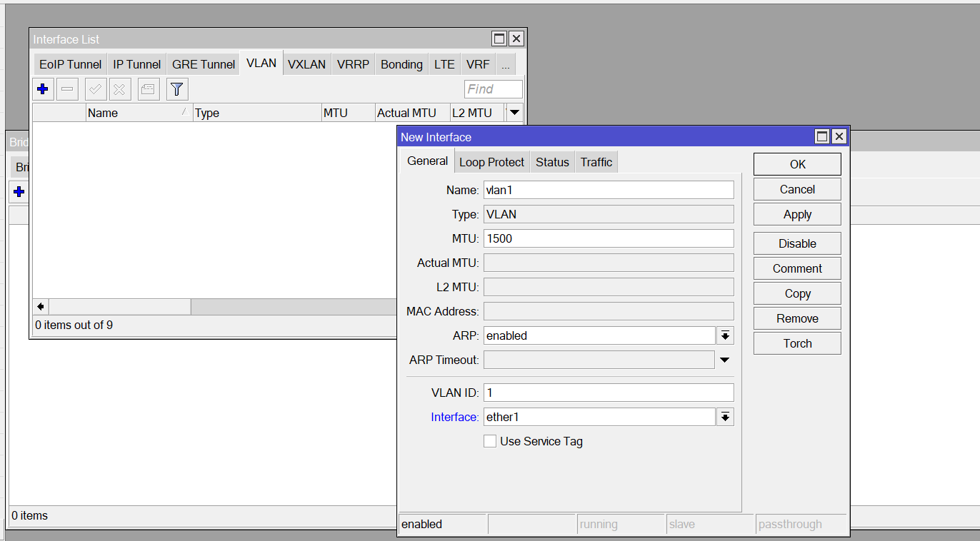Open the Interface dropdown arrow
The height and width of the screenshot is (541, 980).
pyautogui.click(x=725, y=417)
